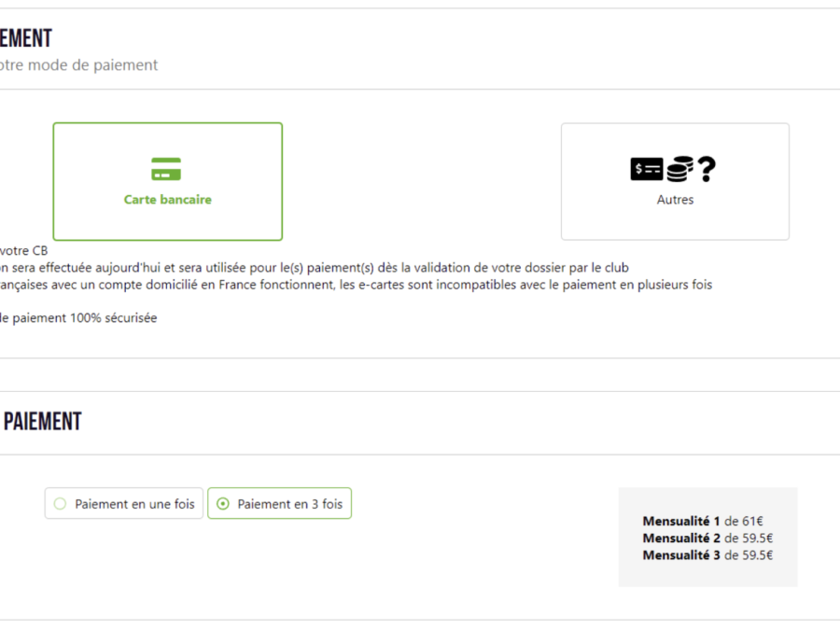The height and width of the screenshot is (630, 840).
Task: Click the Mensualité 1 de 61€ line
Action: (x=703, y=521)
